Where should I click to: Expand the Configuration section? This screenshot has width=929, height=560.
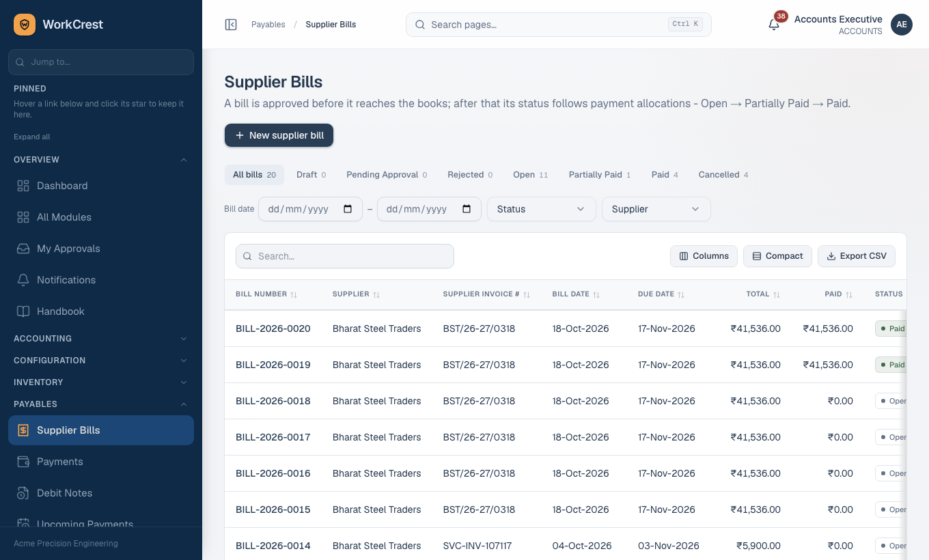point(183,361)
